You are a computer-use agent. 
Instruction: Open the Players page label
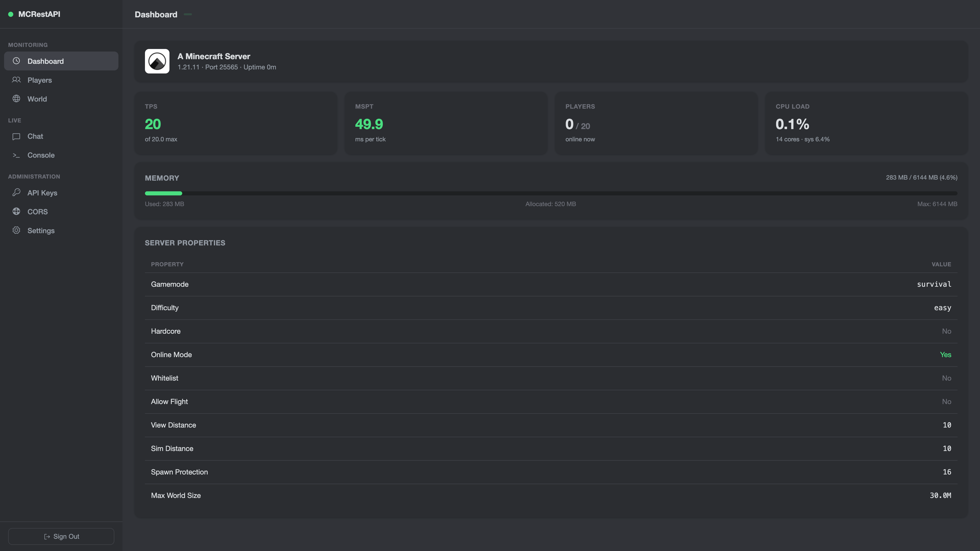40,80
